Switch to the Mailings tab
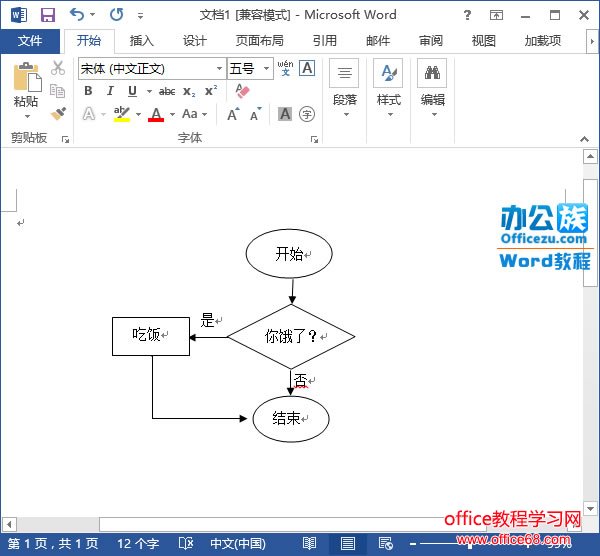Viewport: 600px width, 556px height. 378,41
